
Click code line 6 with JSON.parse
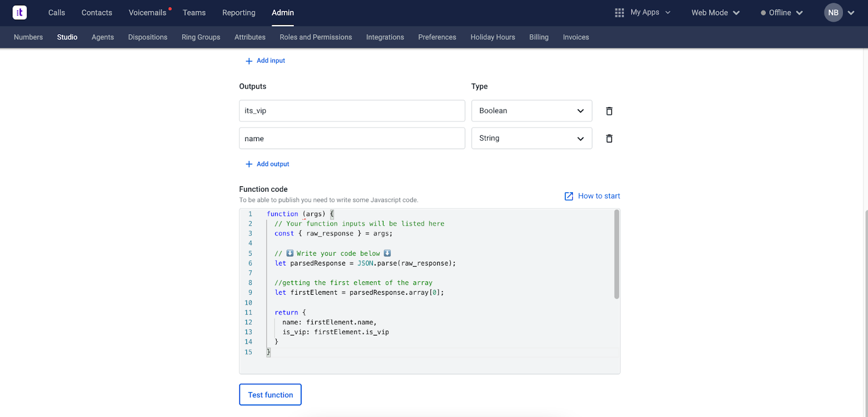365,263
